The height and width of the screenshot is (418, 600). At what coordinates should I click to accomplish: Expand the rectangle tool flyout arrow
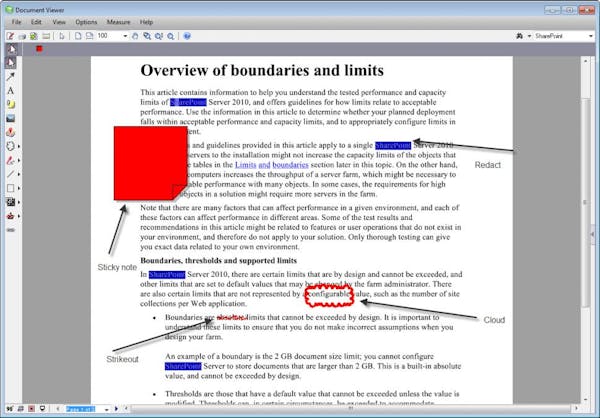(19, 188)
